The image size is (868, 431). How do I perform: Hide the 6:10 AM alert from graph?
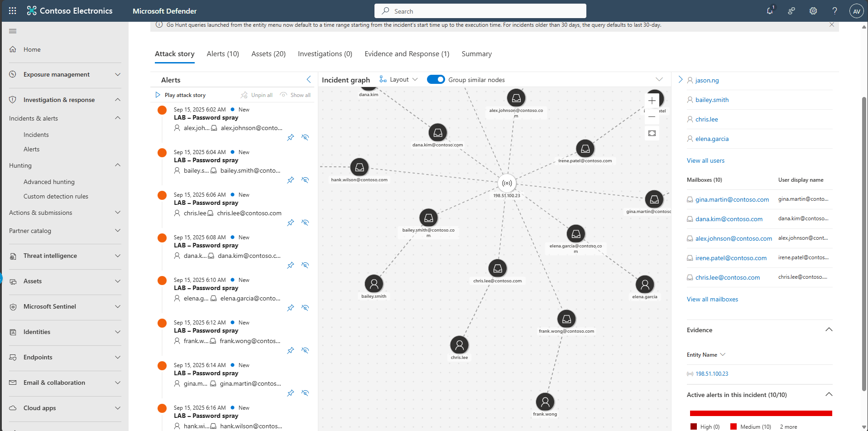[305, 308]
